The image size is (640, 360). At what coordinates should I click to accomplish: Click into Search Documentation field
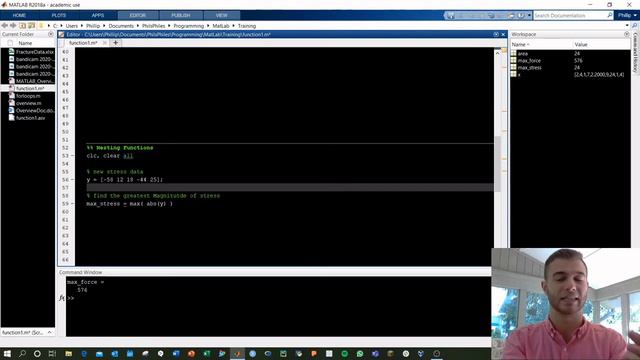570,16
